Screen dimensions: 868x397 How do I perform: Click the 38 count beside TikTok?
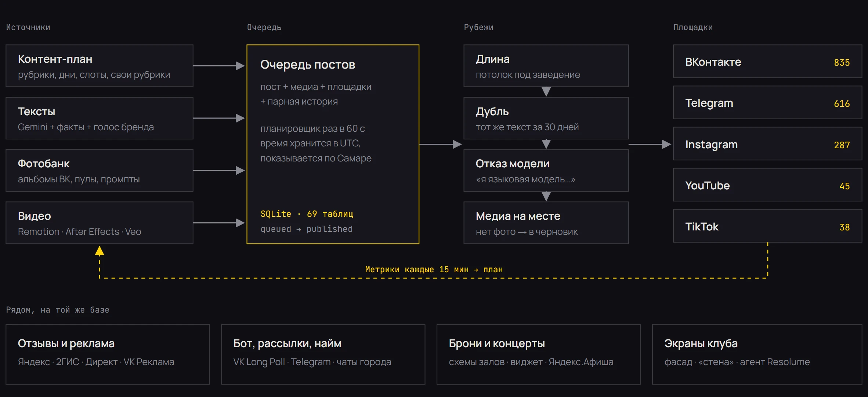pyautogui.click(x=845, y=227)
